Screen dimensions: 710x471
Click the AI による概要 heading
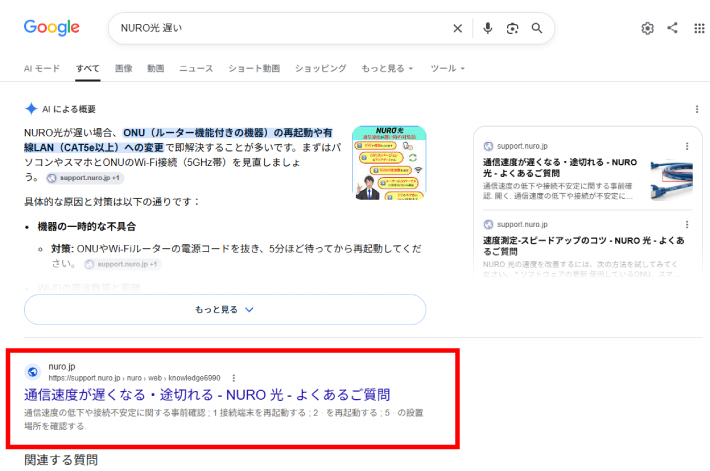(x=69, y=109)
